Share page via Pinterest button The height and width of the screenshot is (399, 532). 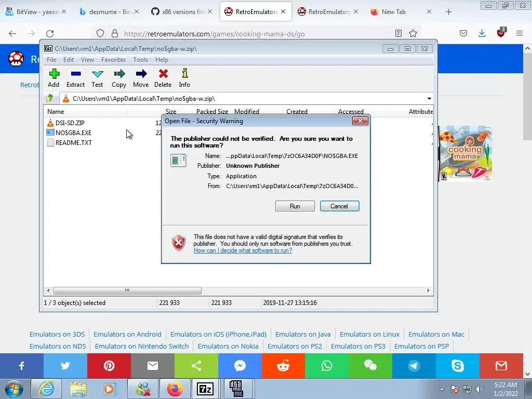[109, 366]
